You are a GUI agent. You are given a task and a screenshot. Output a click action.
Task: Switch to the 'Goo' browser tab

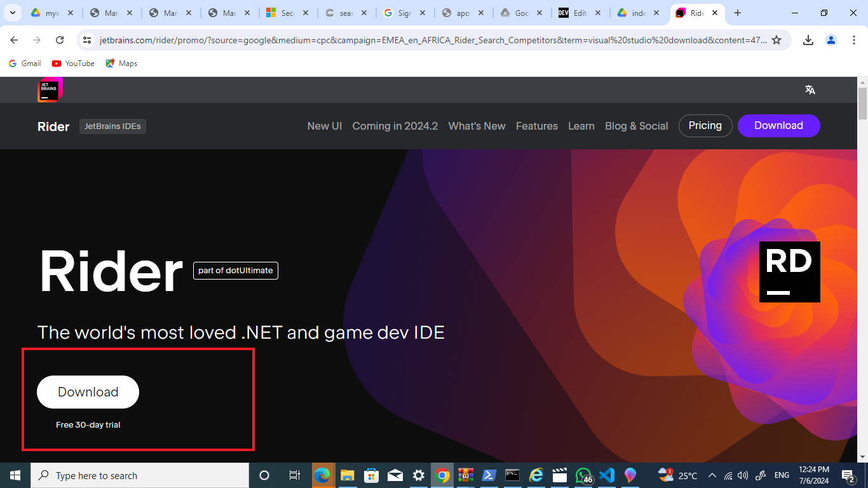[x=522, y=13]
